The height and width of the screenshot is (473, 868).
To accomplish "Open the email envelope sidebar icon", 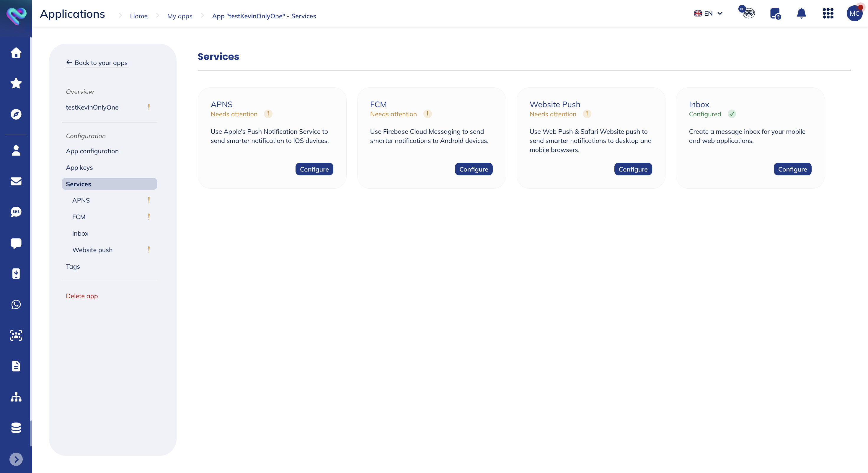I will point(16,181).
